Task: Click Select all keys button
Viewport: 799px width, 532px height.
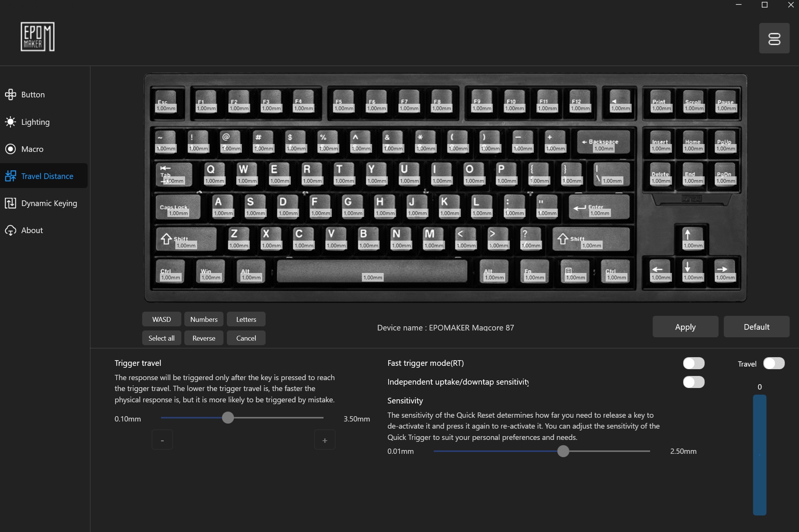Action: 161,338
